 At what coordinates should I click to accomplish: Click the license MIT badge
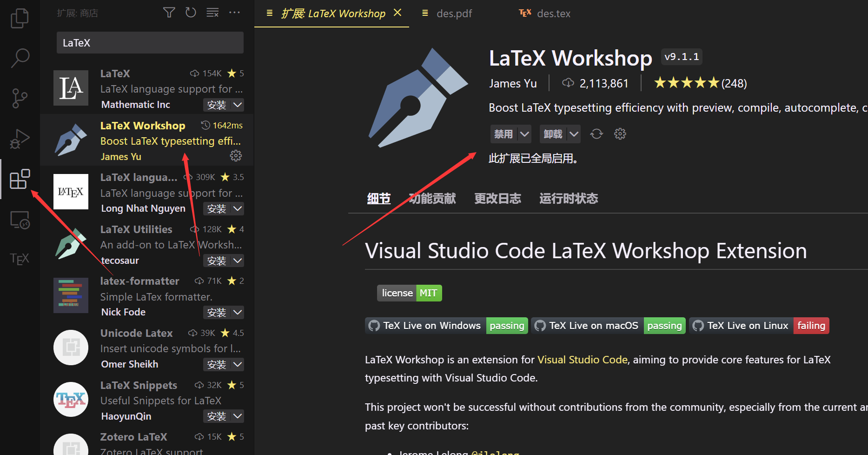click(x=409, y=293)
